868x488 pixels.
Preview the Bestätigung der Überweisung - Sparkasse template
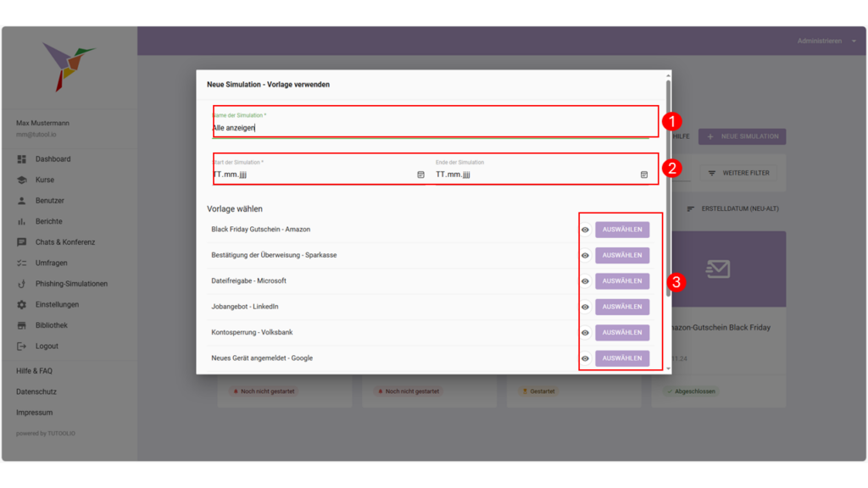point(585,256)
